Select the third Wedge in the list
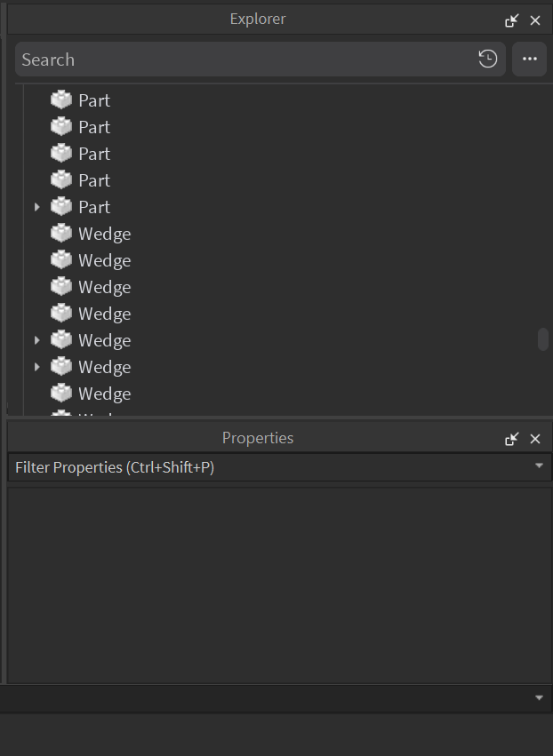Screen dimensions: 553x756 104,287
